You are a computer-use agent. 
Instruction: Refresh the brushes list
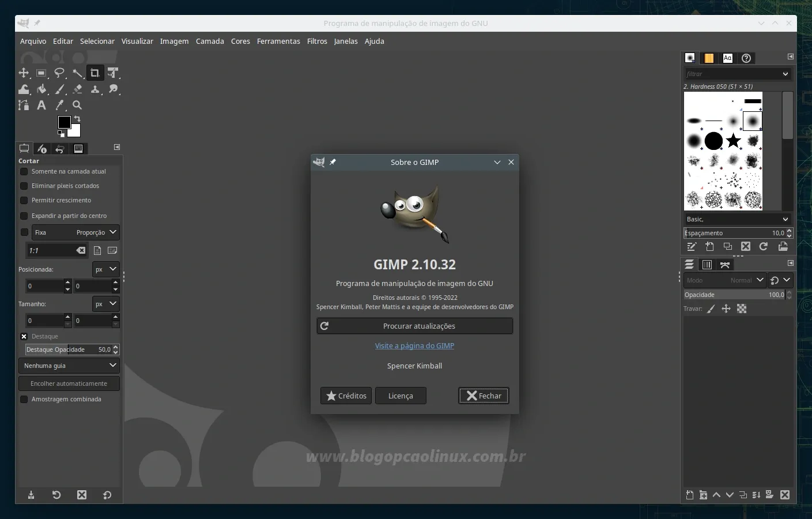click(x=764, y=246)
